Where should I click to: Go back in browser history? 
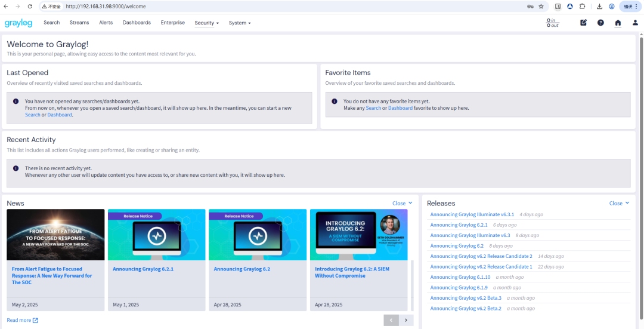coord(6,7)
